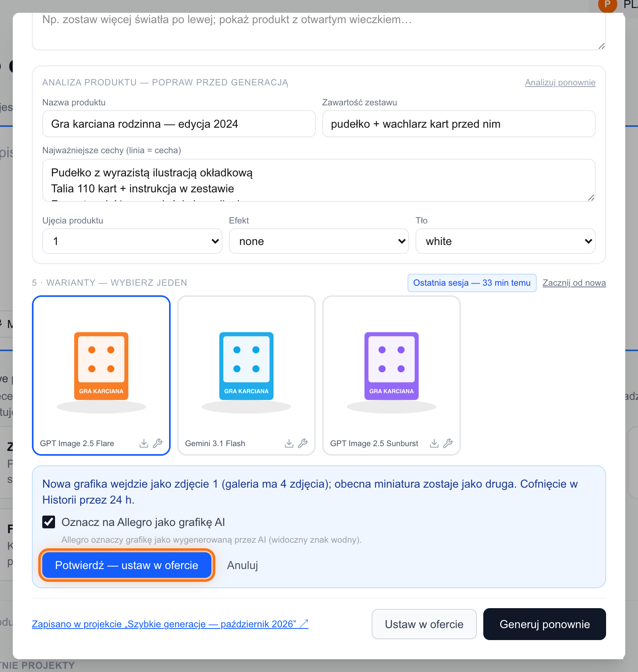Toggle 'Oznacz na Allegro jako grafikę AI' checkbox
Image resolution: width=638 pixels, height=672 pixels.
point(49,522)
